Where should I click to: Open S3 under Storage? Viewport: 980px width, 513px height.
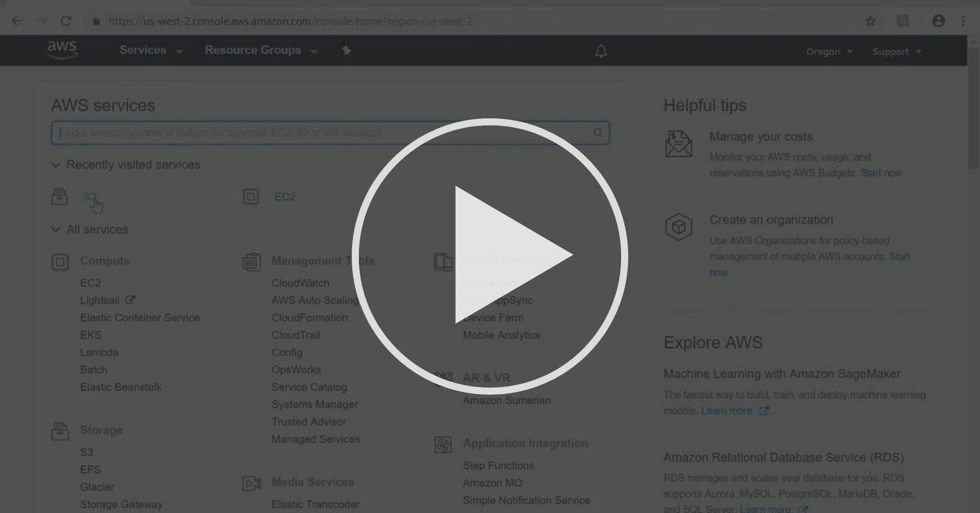(x=86, y=452)
